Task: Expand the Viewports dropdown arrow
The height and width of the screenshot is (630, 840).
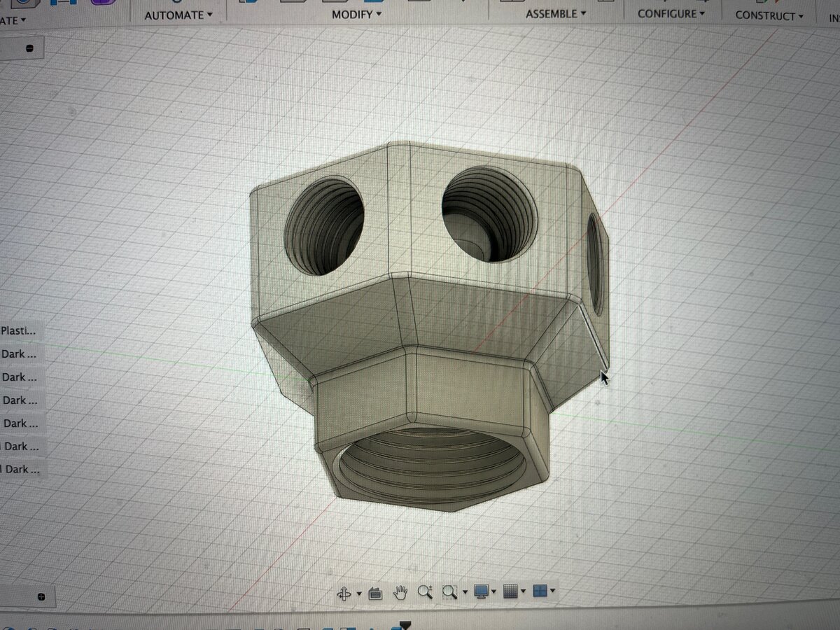Action: tap(553, 591)
